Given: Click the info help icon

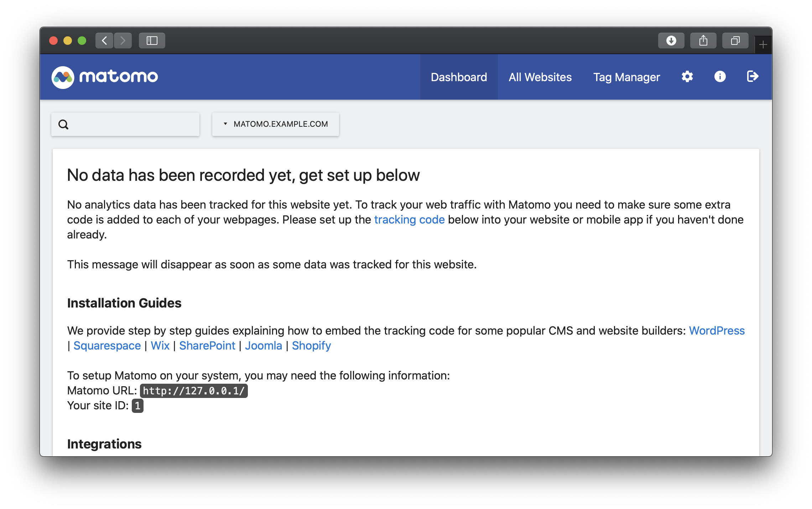Looking at the screenshot, I should click(720, 77).
